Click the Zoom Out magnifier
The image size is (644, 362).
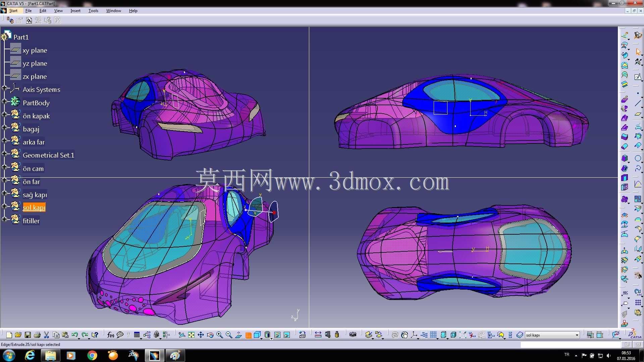click(x=229, y=335)
